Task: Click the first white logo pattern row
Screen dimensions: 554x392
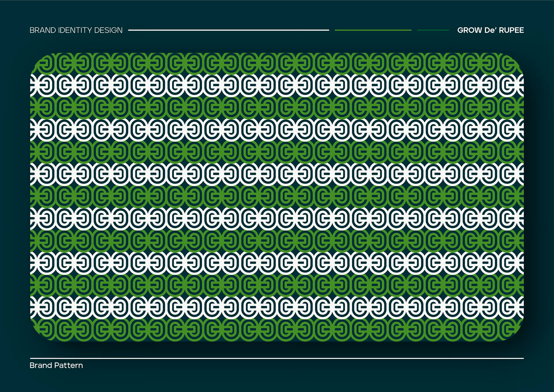Action: tap(276, 85)
